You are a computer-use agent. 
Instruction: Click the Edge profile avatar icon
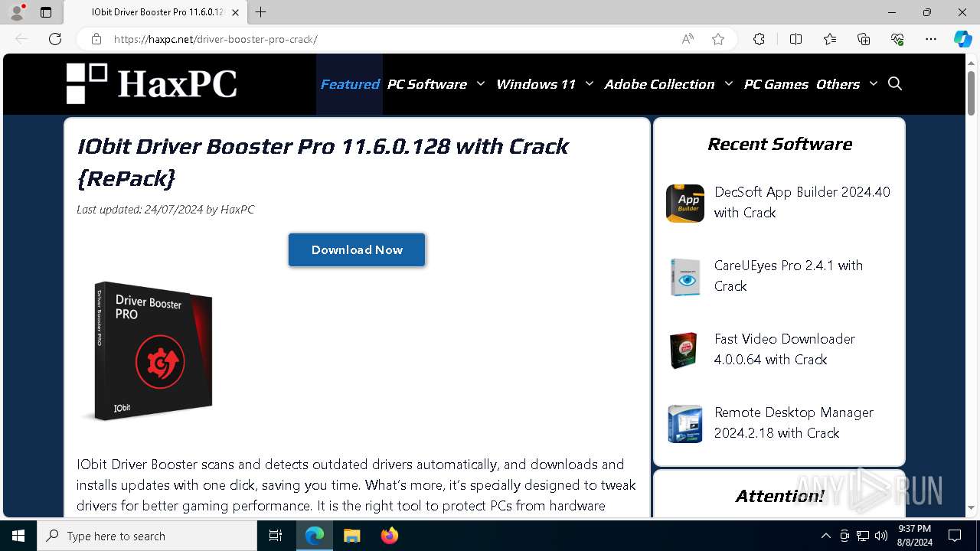[x=17, y=12]
